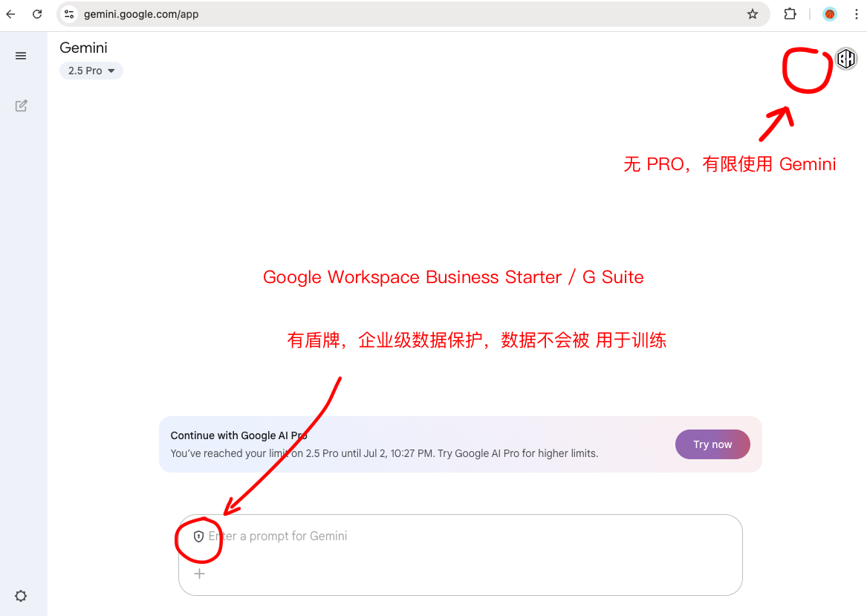
Task: Open Gemini settings gear icon
Action: (21, 595)
